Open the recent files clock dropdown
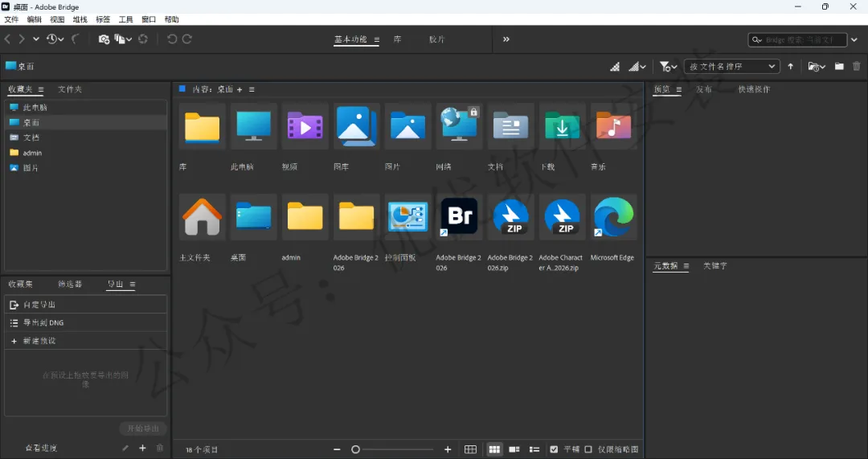The image size is (868, 459). point(55,39)
